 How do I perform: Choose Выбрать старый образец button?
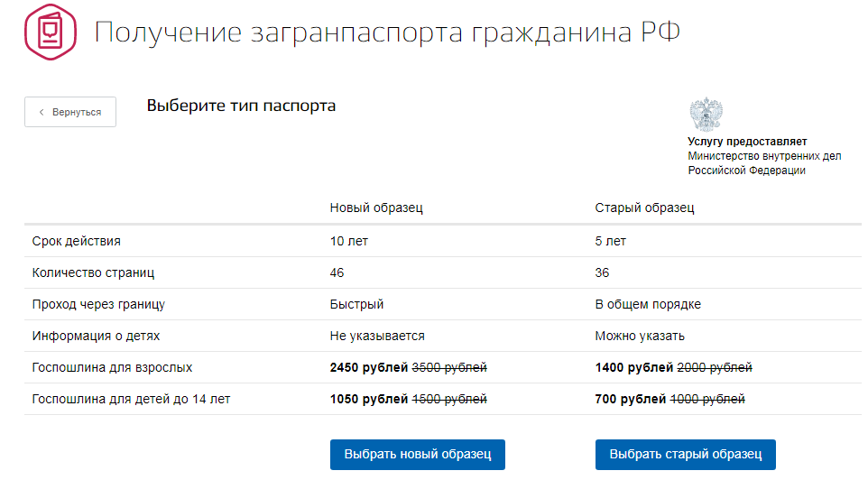pos(686,455)
